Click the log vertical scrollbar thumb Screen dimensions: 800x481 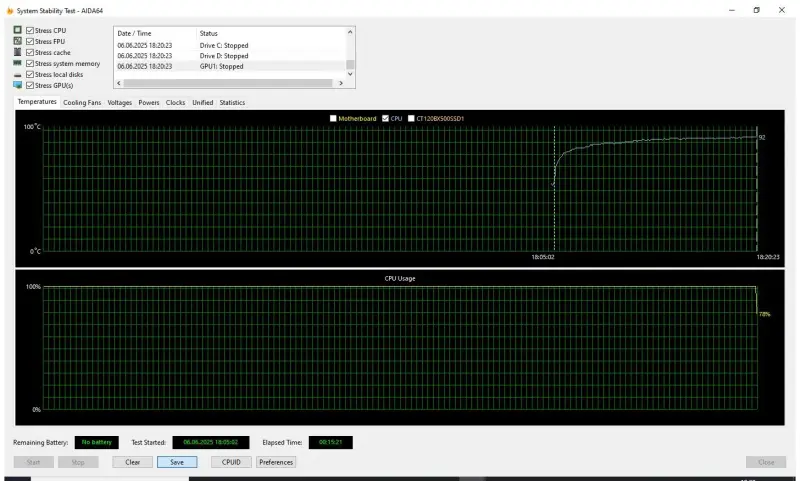point(350,64)
